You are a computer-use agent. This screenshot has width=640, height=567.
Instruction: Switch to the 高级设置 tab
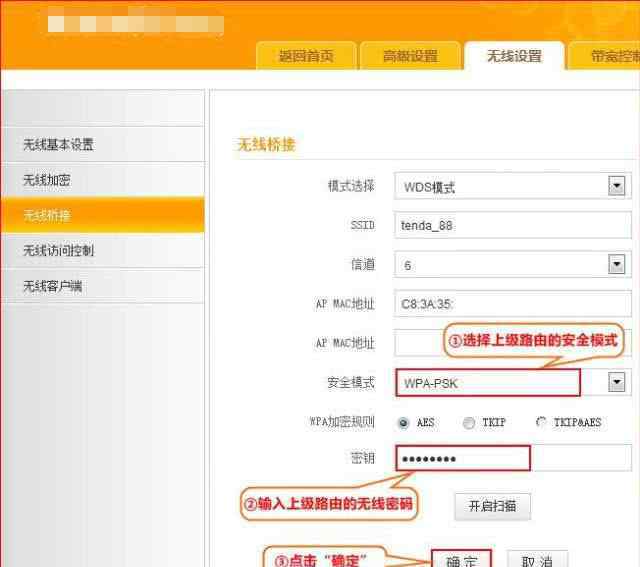click(x=410, y=56)
